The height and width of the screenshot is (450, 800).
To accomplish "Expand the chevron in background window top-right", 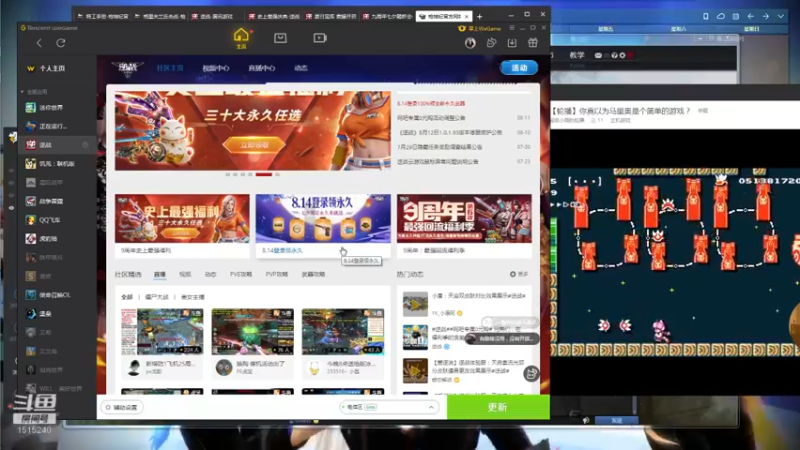I will 781,16.
